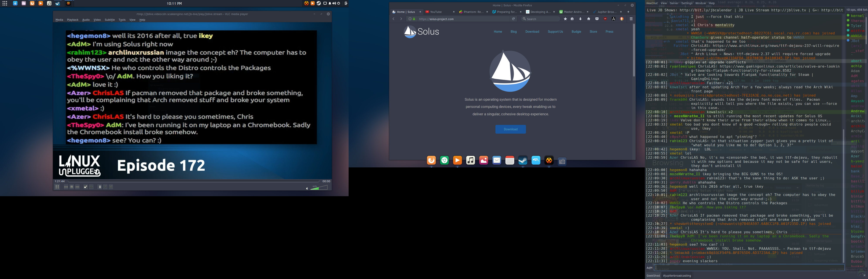
Task: Open notifications bell in system tray
Action: tap(330, 3)
